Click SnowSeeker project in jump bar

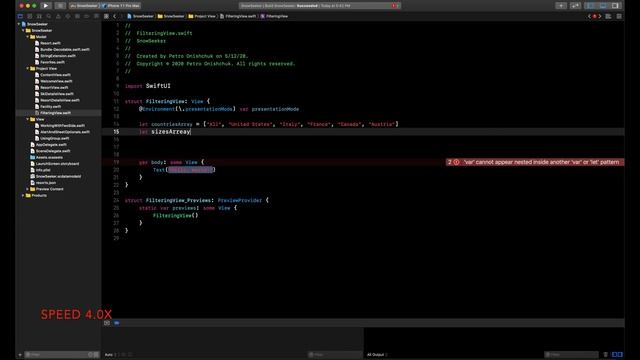click(140, 16)
